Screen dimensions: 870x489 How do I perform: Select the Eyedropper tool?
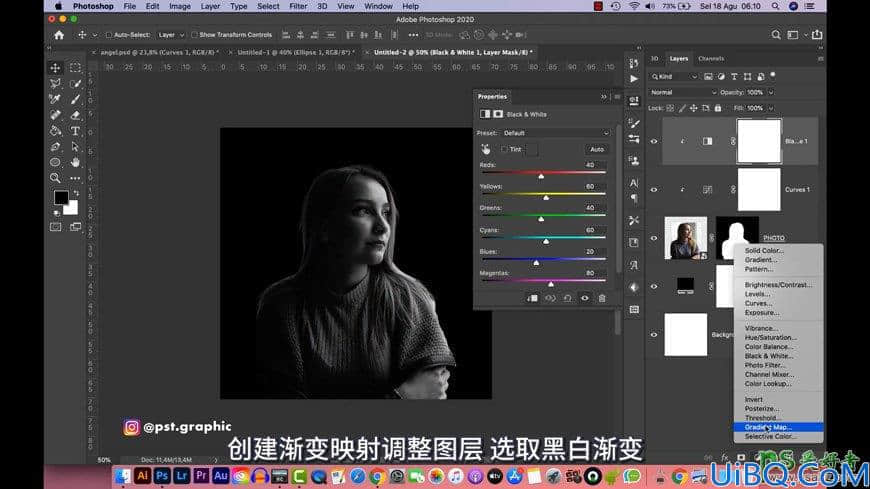click(55, 99)
